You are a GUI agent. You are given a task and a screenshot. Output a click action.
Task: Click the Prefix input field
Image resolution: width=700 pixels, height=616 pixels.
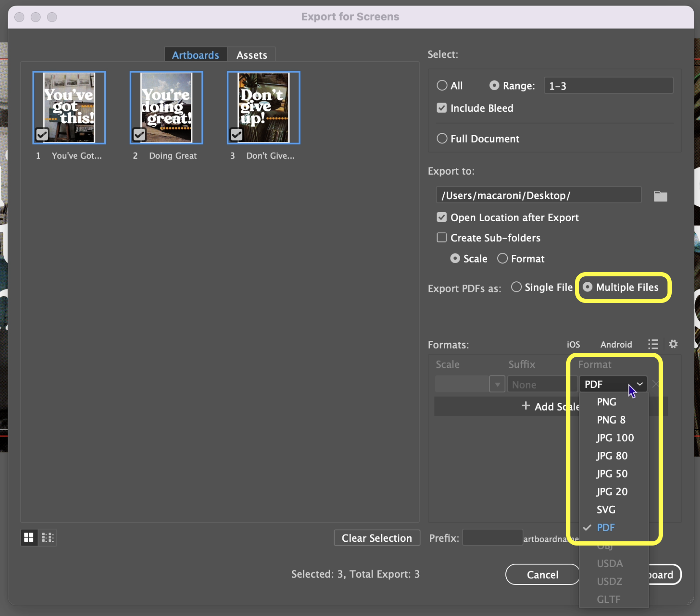pyautogui.click(x=492, y=538)
